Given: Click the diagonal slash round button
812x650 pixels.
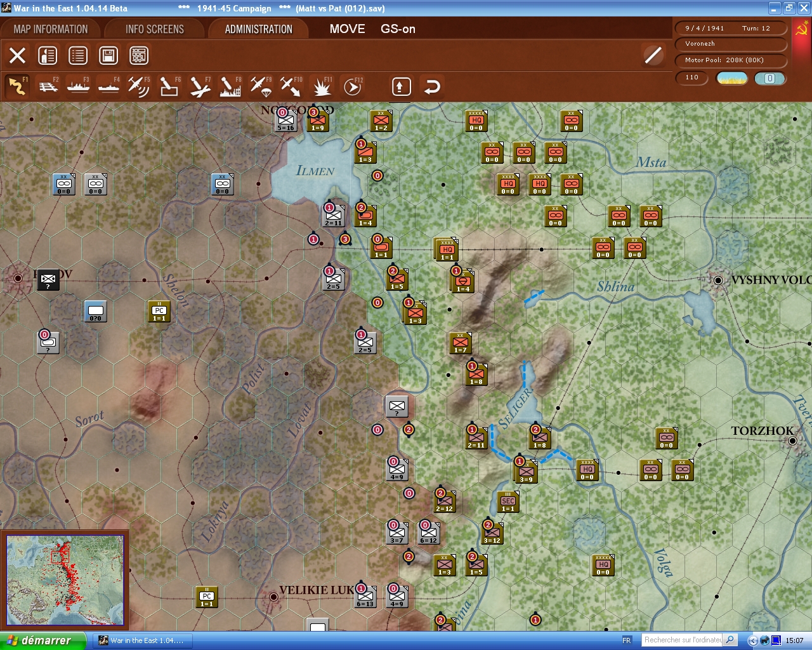Looking at the screenshot, I should pyautogui.click(x=653, y=56).
